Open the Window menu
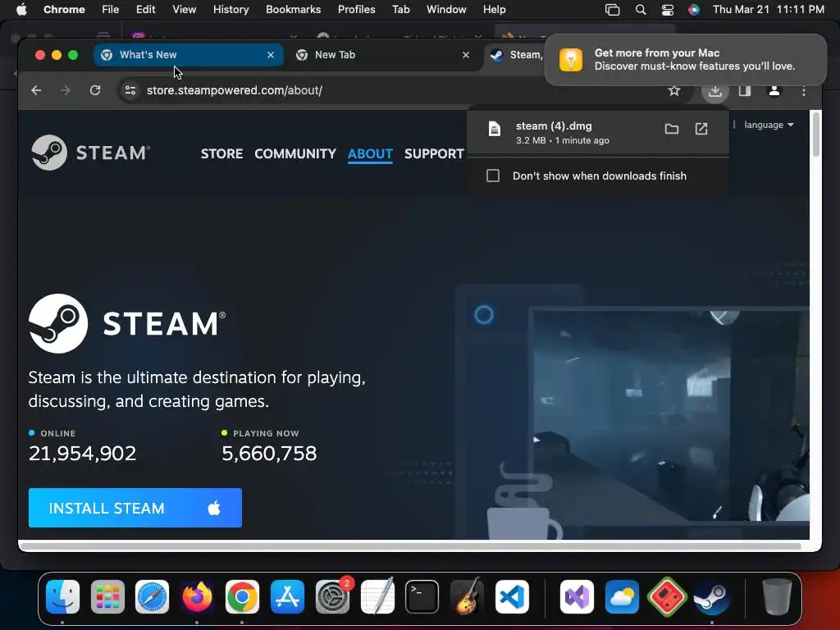840x630 pixels. [x=446, y=10]
